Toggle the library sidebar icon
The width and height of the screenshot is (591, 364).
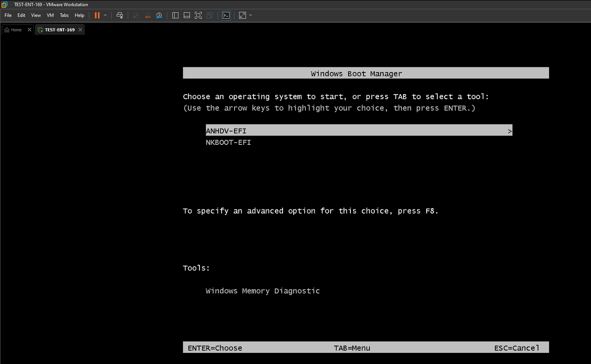tap(175, 15)
